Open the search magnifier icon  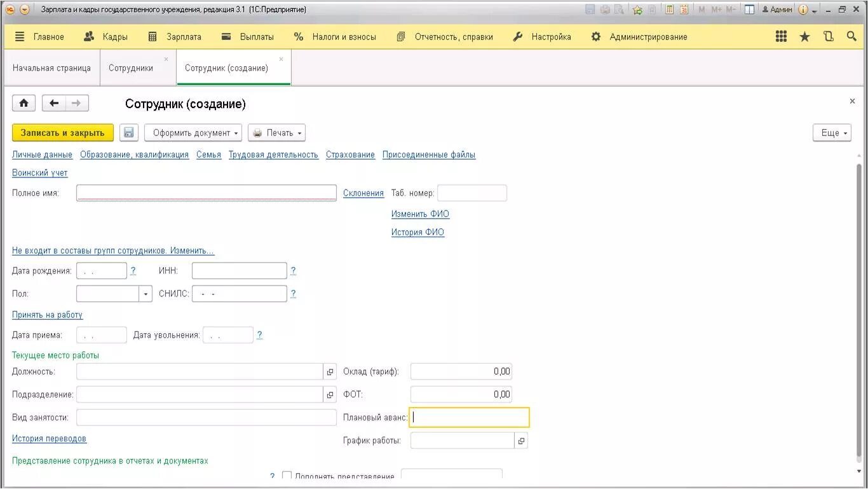tap(851, 37)
